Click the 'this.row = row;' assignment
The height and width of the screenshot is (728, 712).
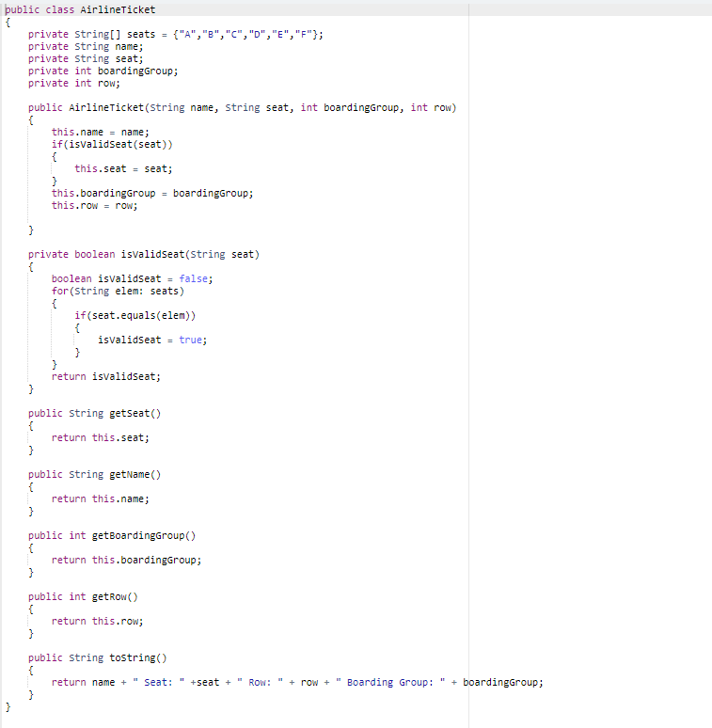tap(95, 205)
